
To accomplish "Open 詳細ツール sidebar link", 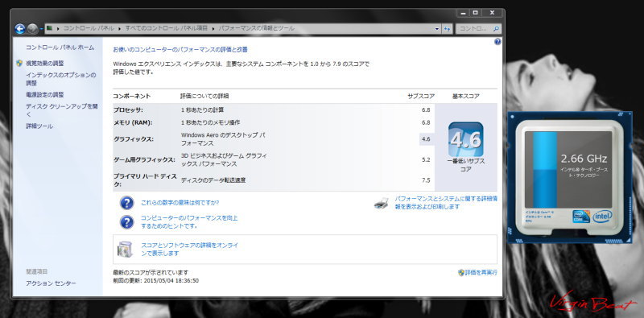I will (39, 126).
